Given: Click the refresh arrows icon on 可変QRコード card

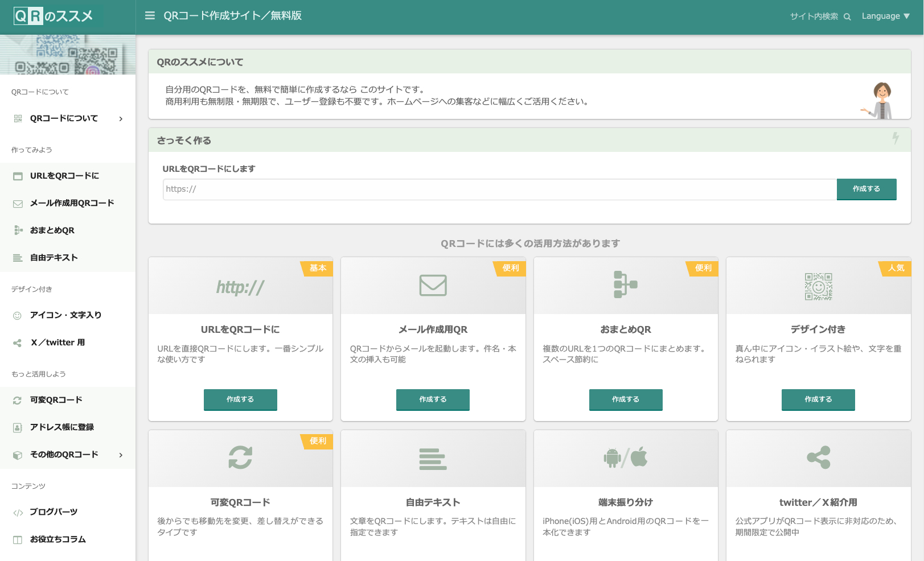Looking at the screenshot, I should pos(240,457).
